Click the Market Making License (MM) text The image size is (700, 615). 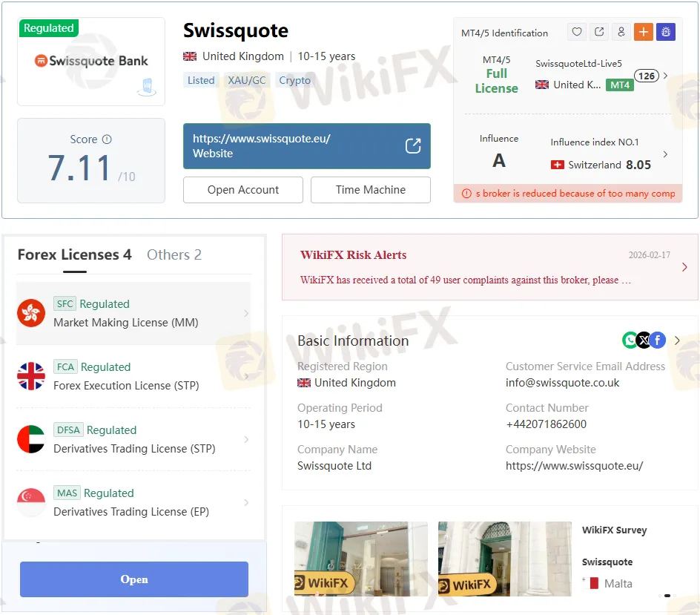pos(126,323)
